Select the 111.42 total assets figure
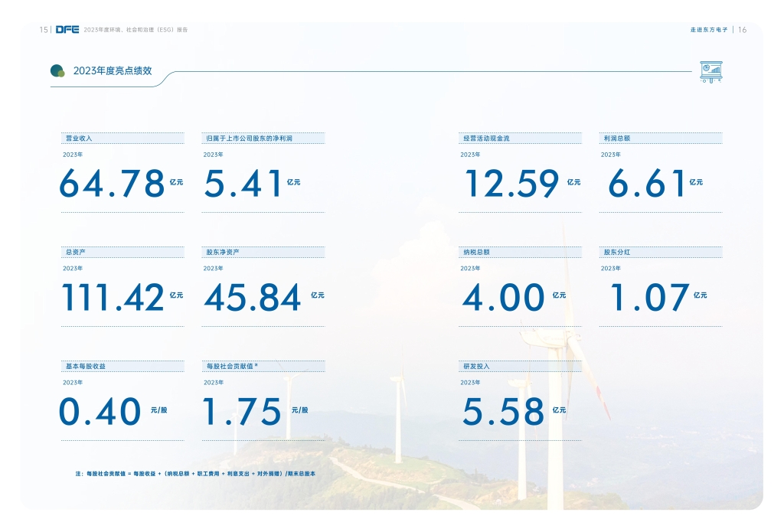Screen dimensions: 784x532 click(x=113, y=297)
